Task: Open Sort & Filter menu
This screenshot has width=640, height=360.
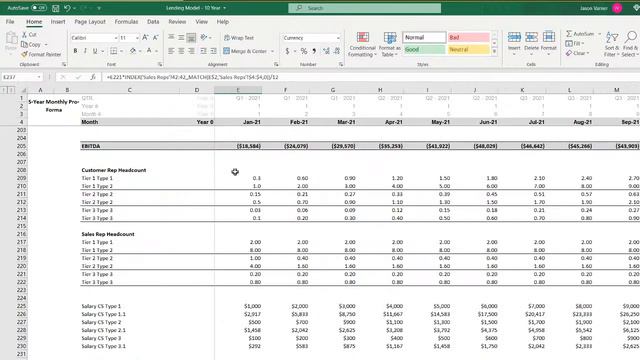Action: (x=611, y=44)
